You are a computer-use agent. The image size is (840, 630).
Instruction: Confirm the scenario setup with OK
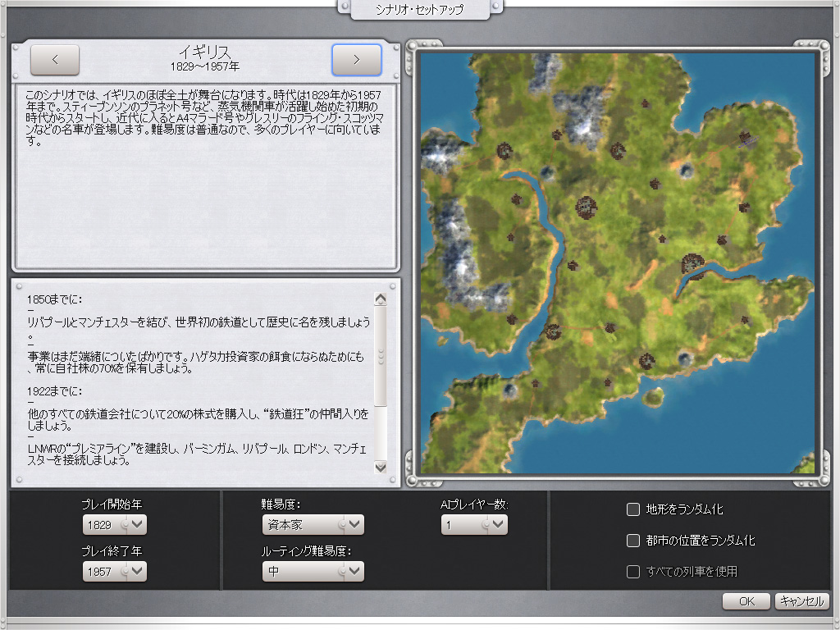tap(746, 601)
